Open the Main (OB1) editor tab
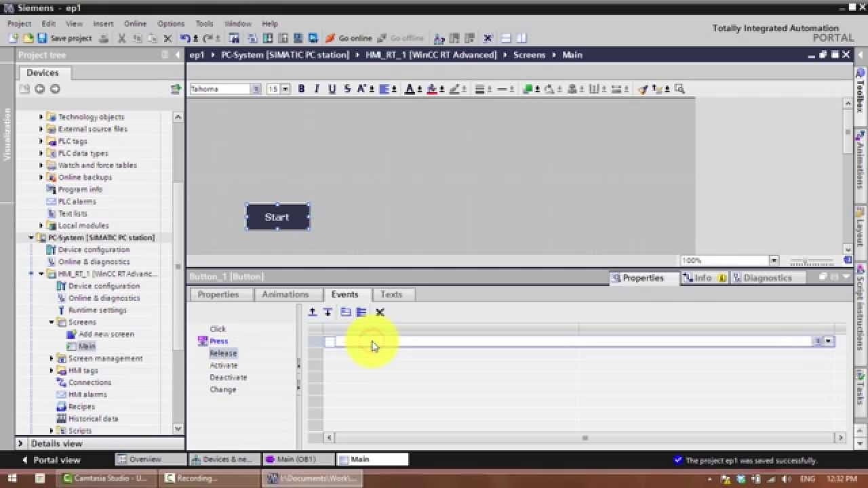This screenshot has width=868, height=488. (x=298, y=459)
